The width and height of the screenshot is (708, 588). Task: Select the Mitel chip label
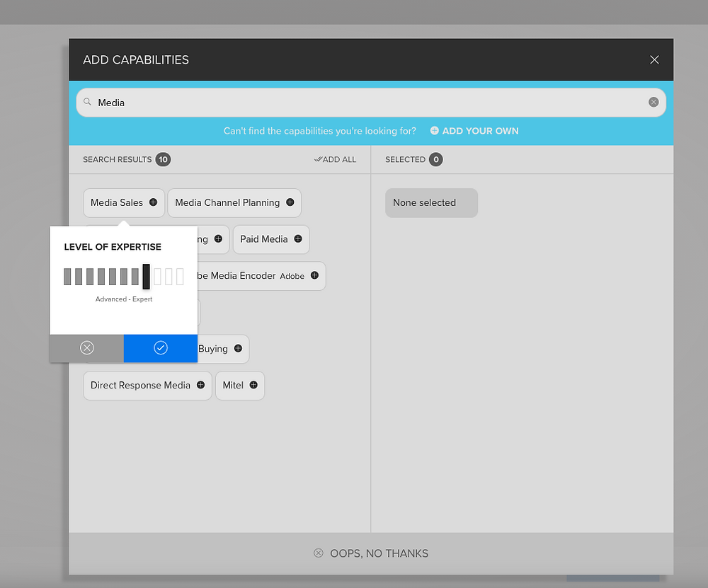click(x=233, y=386)
